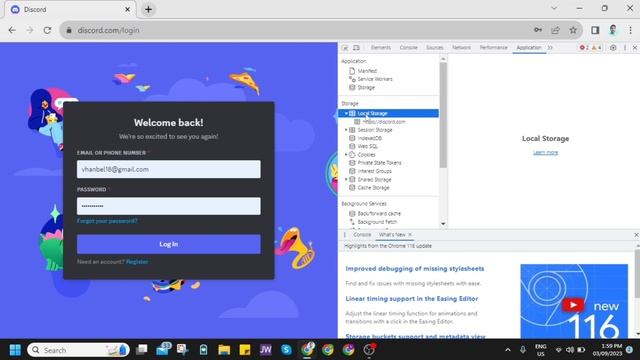Select Web SQL in the Storage tree
This screenshot has height=360, width=640.
[x=367, y=146]
